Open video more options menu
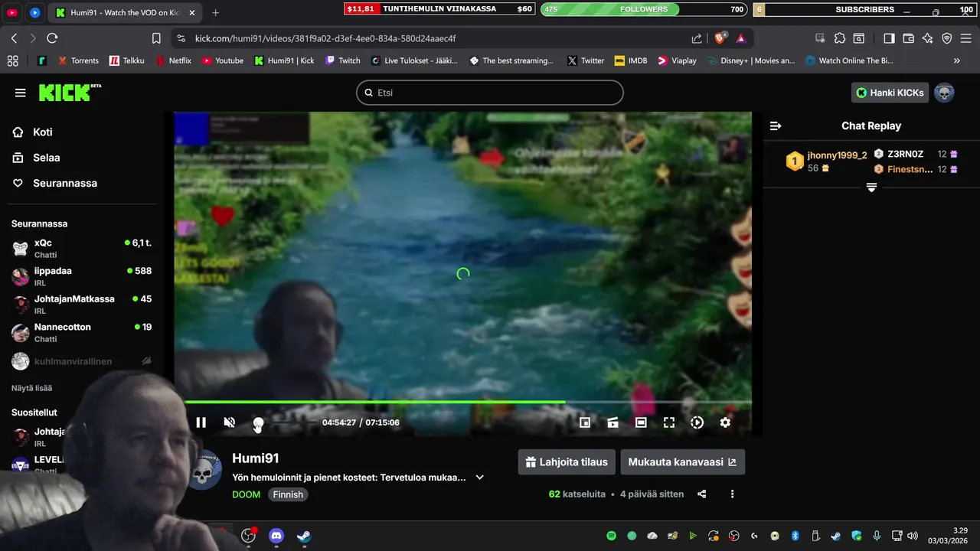This screenshot has width=980, height=551. [732, 494]
